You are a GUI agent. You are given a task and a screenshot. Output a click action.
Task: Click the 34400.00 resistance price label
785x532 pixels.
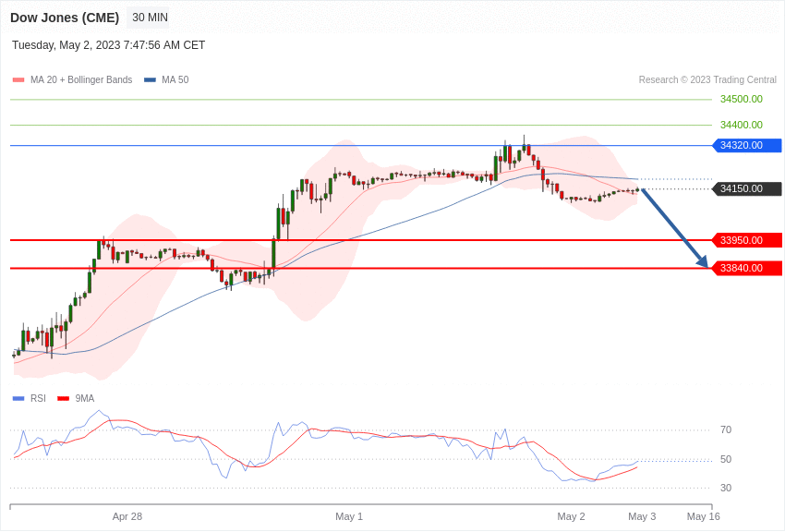[x=741, y=125]
